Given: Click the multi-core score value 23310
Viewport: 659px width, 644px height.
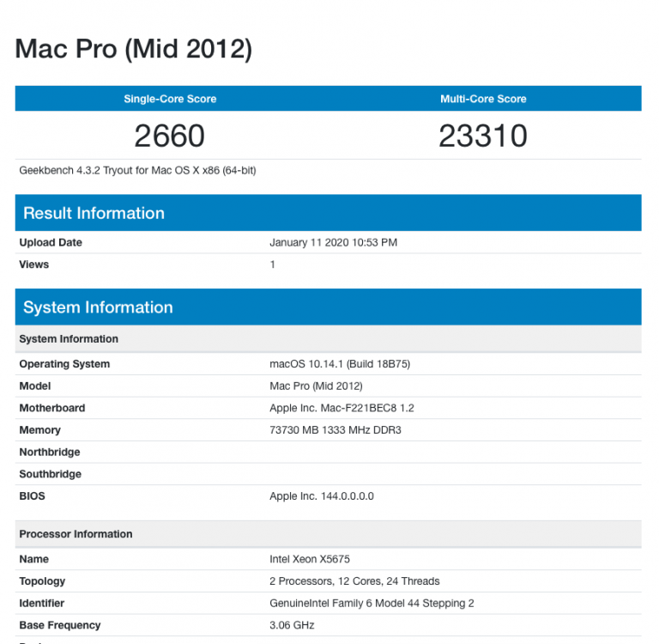Looking at the screenshot, I should point(483,136).
